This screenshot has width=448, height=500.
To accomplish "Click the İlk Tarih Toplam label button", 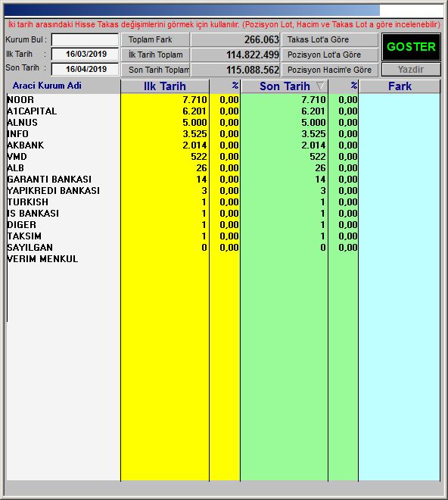I will click(155, 55).
